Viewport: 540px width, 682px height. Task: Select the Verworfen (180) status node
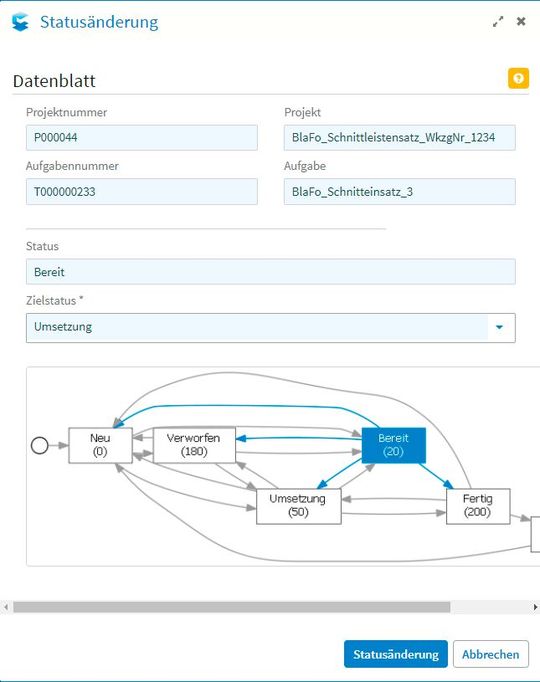(194, 445)
